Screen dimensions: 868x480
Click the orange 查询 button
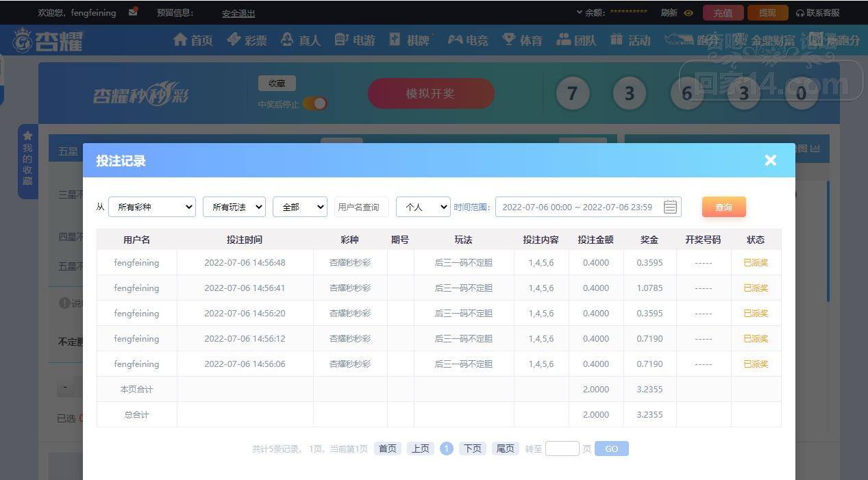[x=723, y=207]
